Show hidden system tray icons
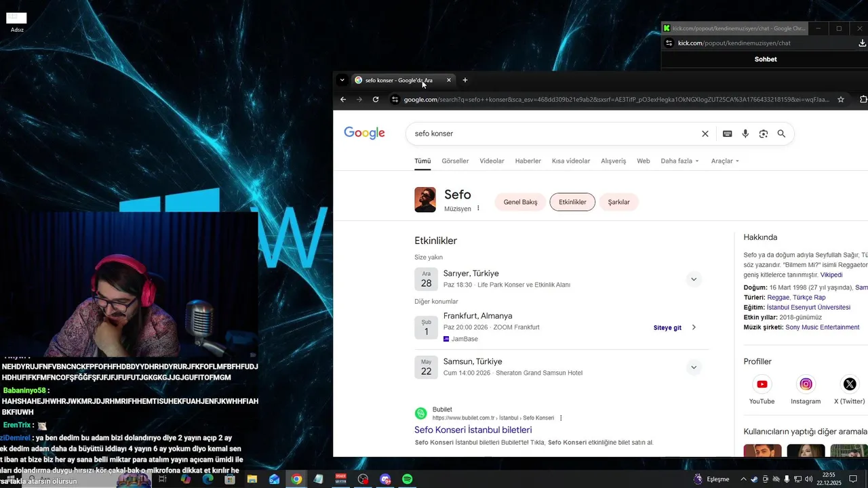This screenshot has height=488, width=868. (x=743, y=479)
